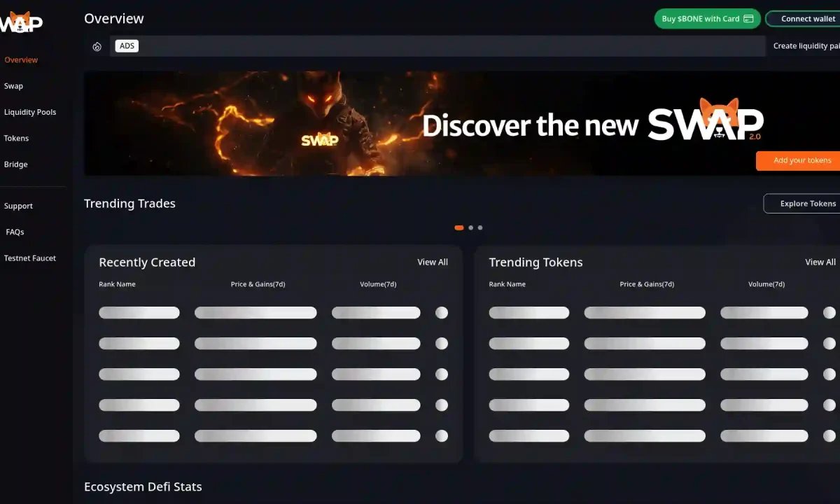This screenshot has height=504, width=840.
Task: Click the card icon on Buy $BONE button
Action: [748, 19]
